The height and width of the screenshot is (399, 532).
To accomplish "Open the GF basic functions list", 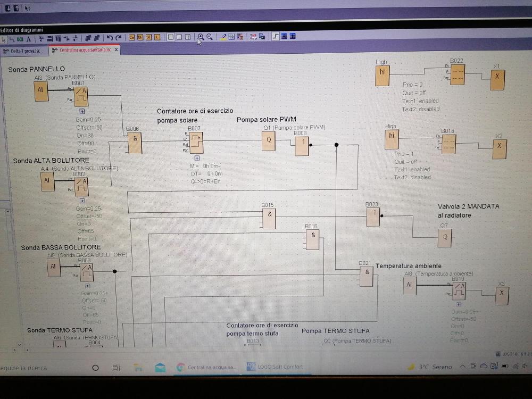I will [140, 37].
